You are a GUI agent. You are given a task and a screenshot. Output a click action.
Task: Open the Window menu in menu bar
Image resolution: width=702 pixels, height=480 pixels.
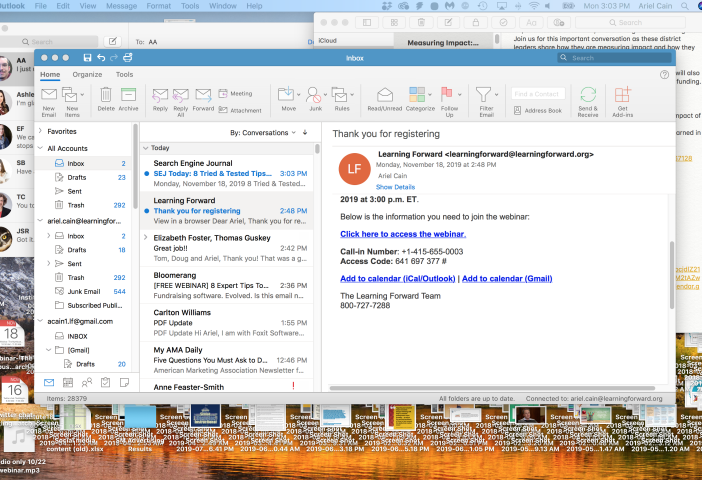223,6
